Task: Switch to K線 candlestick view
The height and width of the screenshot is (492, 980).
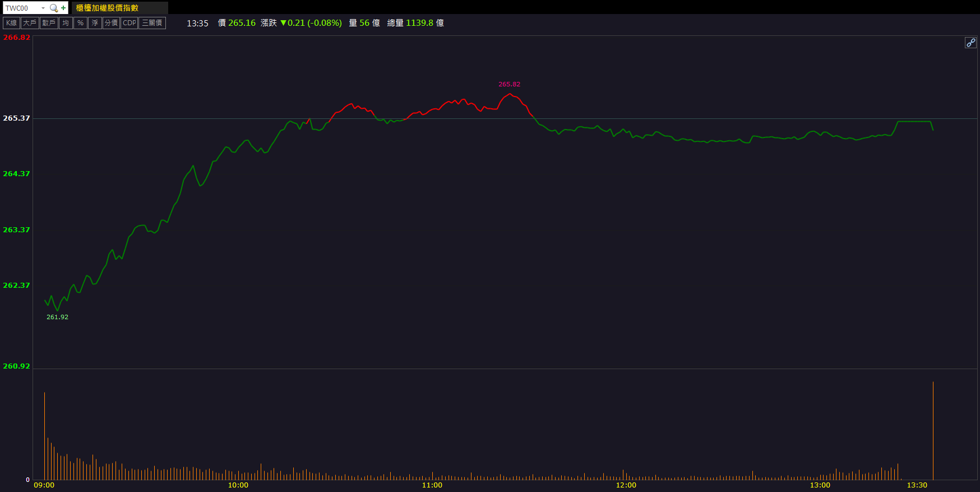Action: click(11, 23)
